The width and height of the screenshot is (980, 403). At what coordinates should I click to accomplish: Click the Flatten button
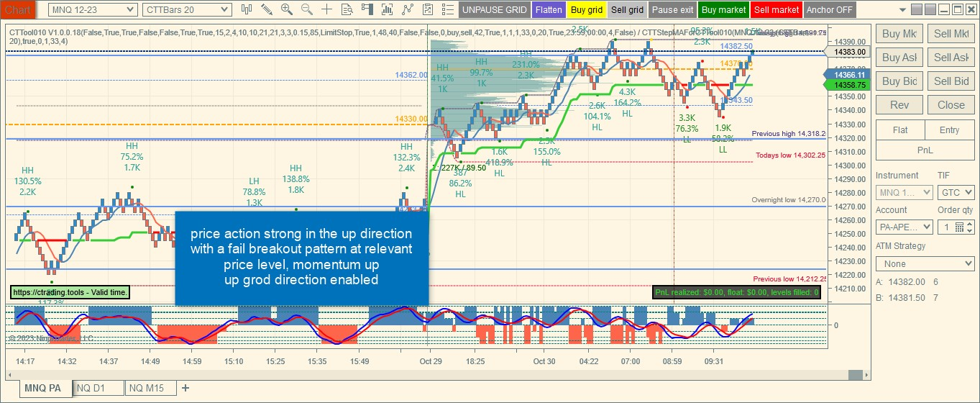tap(549, 10)
